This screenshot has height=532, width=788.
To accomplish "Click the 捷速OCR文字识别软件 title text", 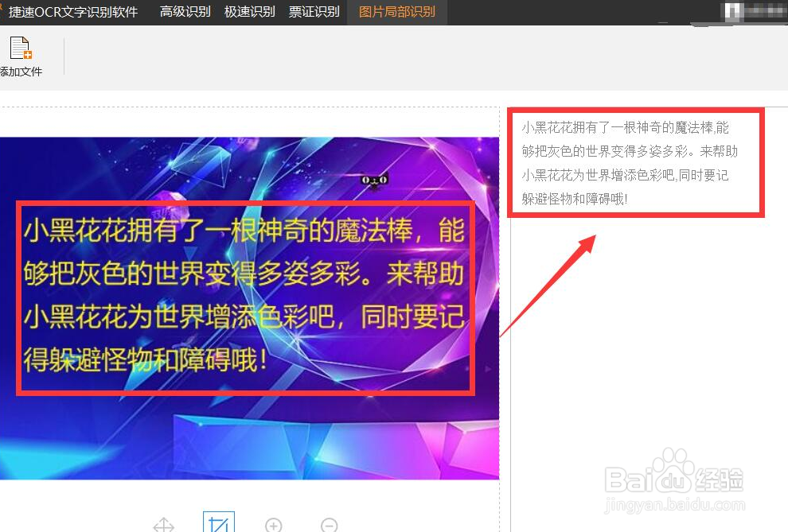I will point(75,12).
